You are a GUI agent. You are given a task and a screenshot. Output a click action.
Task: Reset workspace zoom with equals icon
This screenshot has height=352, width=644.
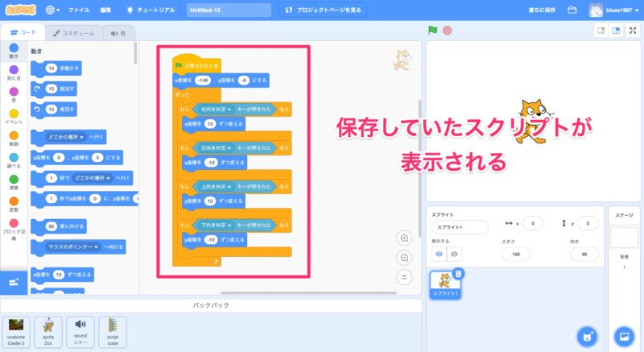coord(405,278)
